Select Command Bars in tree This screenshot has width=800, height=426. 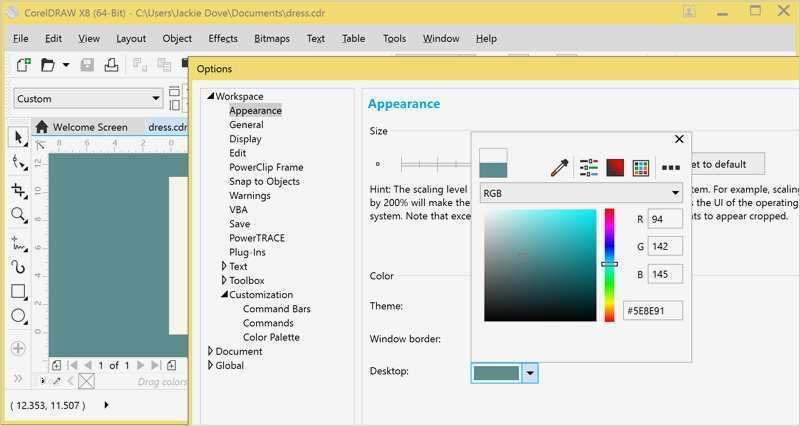coord(277,309)
